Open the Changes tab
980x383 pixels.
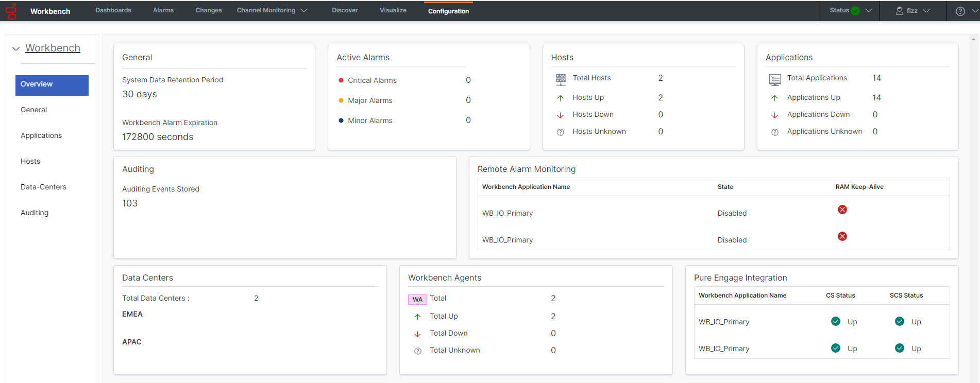pos(209,10)
